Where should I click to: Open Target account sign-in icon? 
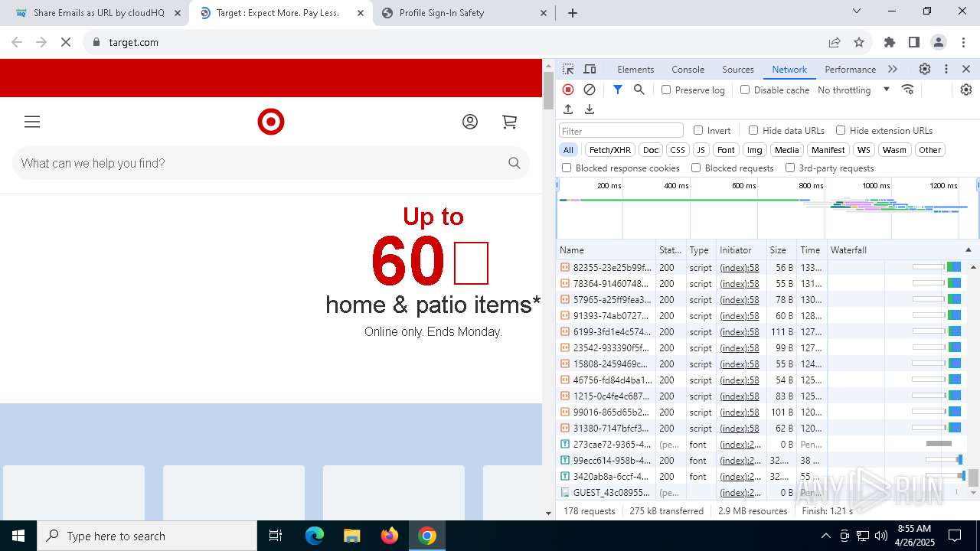point(470,122)
